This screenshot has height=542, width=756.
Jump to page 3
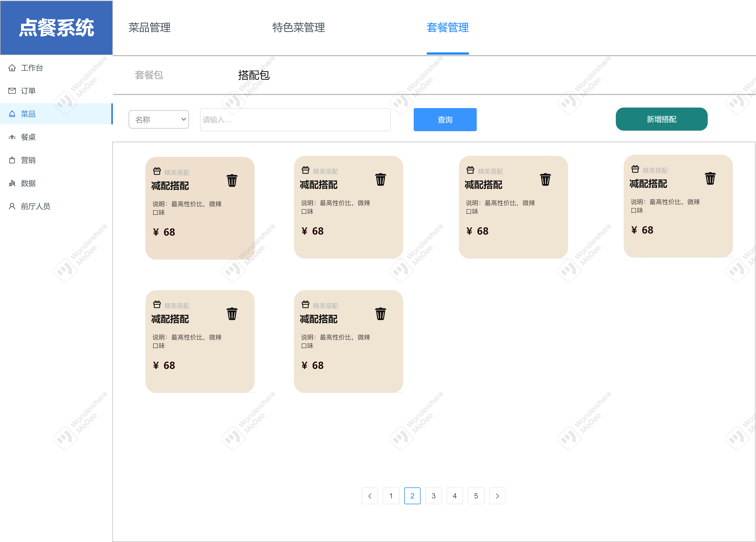tap(434, 496)
